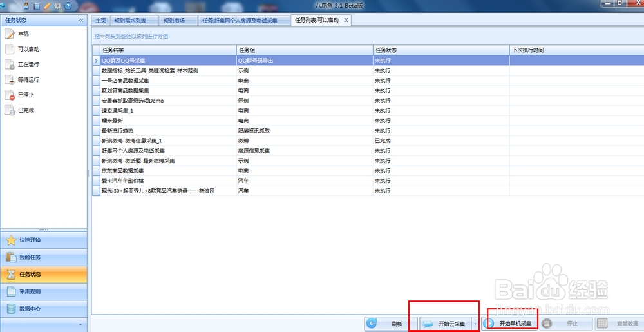Select task row 最新流行趋势
This screenshot has height=332, width=644.
coord(368,131)
